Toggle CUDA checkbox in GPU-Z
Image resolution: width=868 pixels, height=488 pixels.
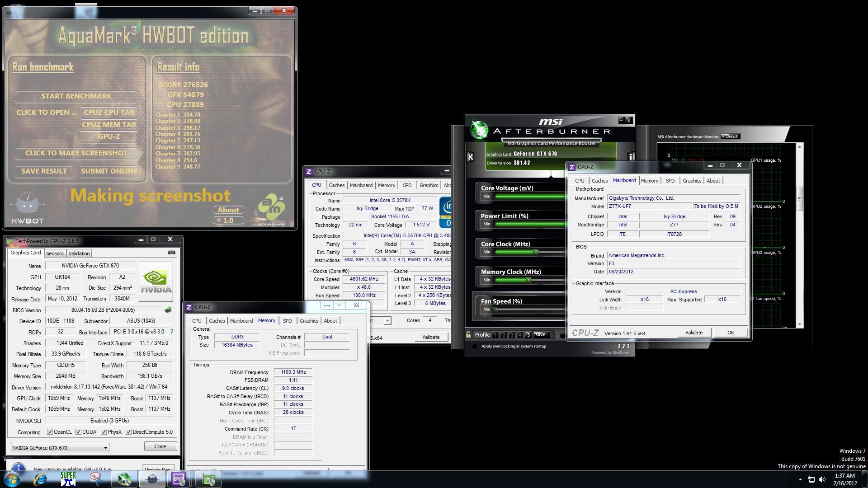pyautogui.click(x=79, y=432)
